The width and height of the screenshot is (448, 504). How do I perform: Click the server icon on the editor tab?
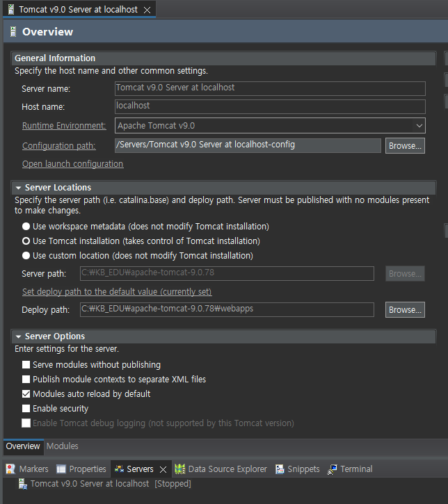click(x=11, y=9)
